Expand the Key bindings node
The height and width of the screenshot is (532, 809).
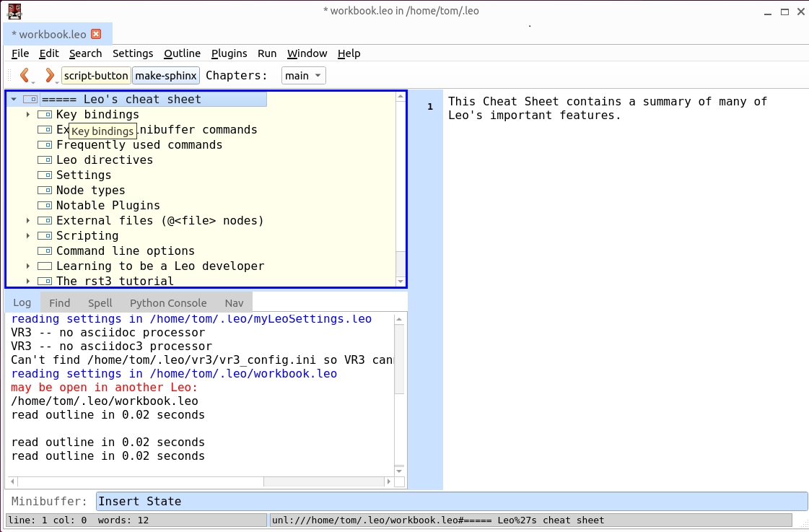[28, 115]
